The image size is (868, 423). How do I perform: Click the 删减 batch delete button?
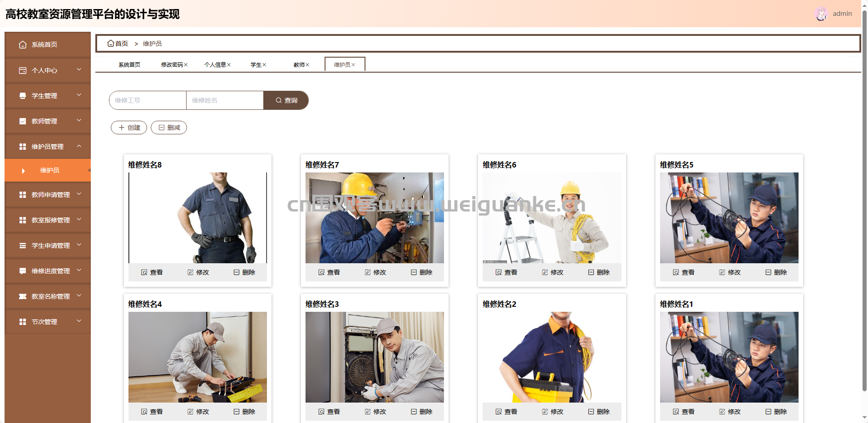[169, 128]
